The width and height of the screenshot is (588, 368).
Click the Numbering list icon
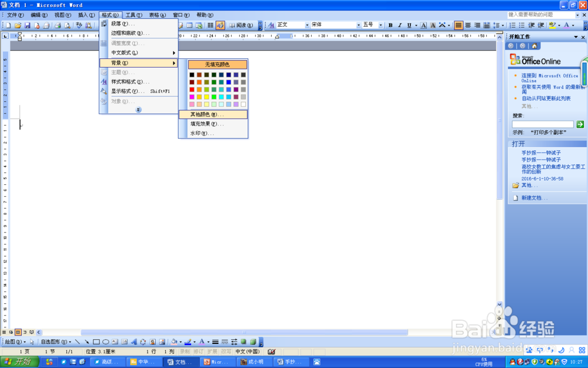[x=512, y=25]
